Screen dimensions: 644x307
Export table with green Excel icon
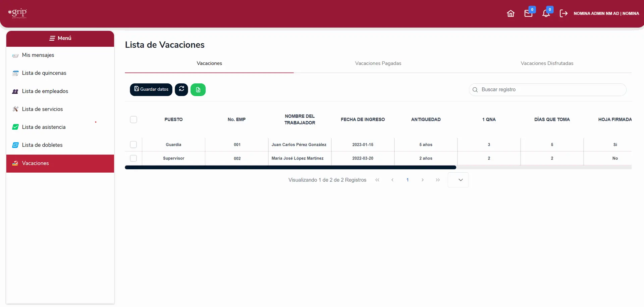coord(198,90)
